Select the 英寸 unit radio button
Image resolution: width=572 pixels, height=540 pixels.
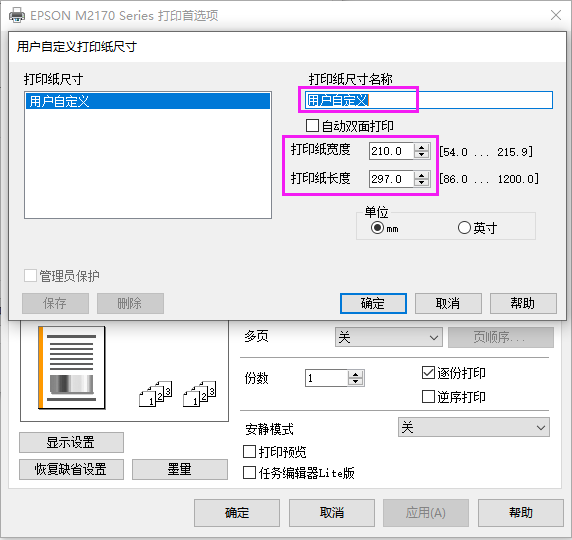pyautogui.click(x=464, y=228)
